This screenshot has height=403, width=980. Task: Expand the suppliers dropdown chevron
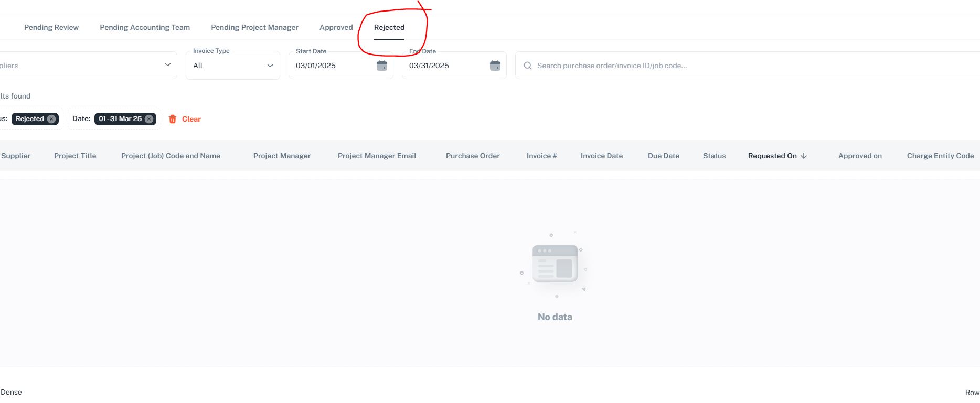[x=168, y=65]
